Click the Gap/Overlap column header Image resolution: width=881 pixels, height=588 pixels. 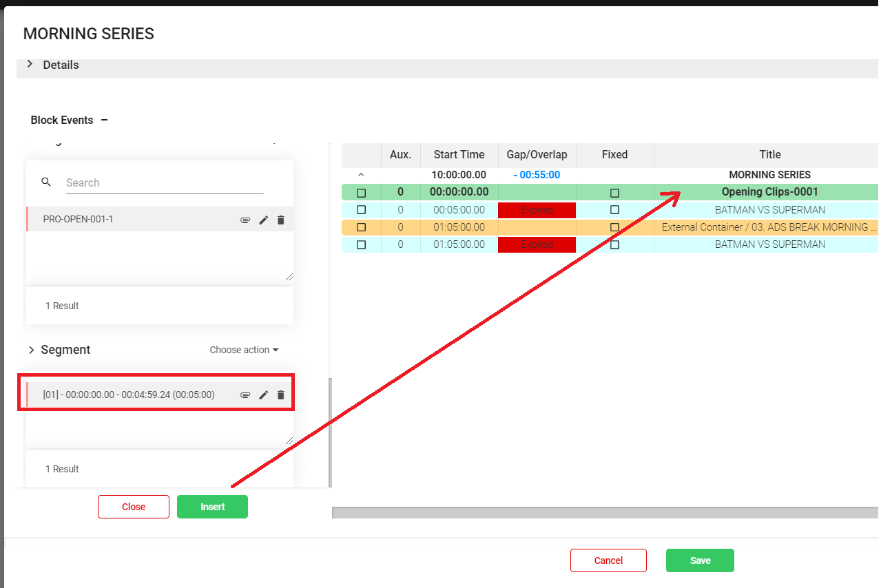tap(537, 155)
